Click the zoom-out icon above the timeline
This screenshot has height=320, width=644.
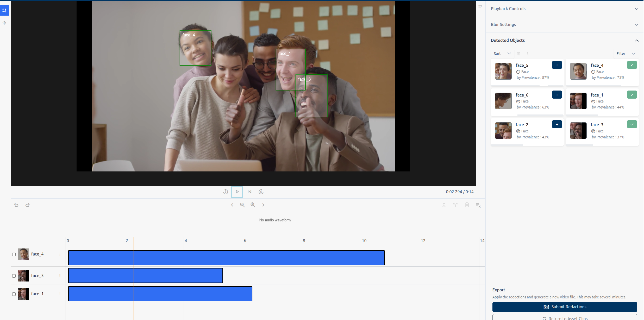(242, 205)
